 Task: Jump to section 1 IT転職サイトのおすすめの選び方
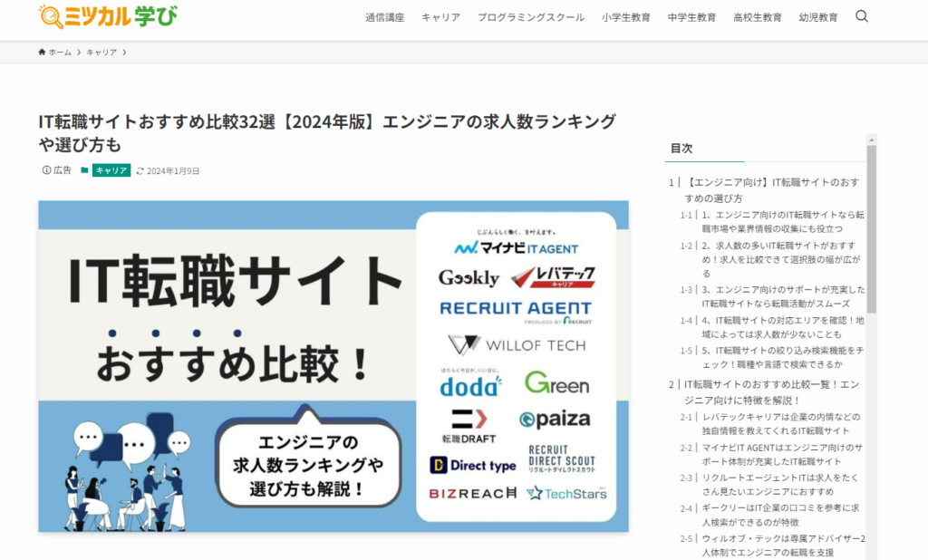point(772,190)
